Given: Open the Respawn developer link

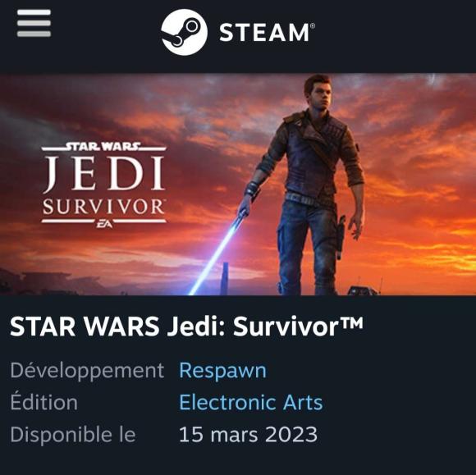Looking at the screenshot, I should (223, 370).
